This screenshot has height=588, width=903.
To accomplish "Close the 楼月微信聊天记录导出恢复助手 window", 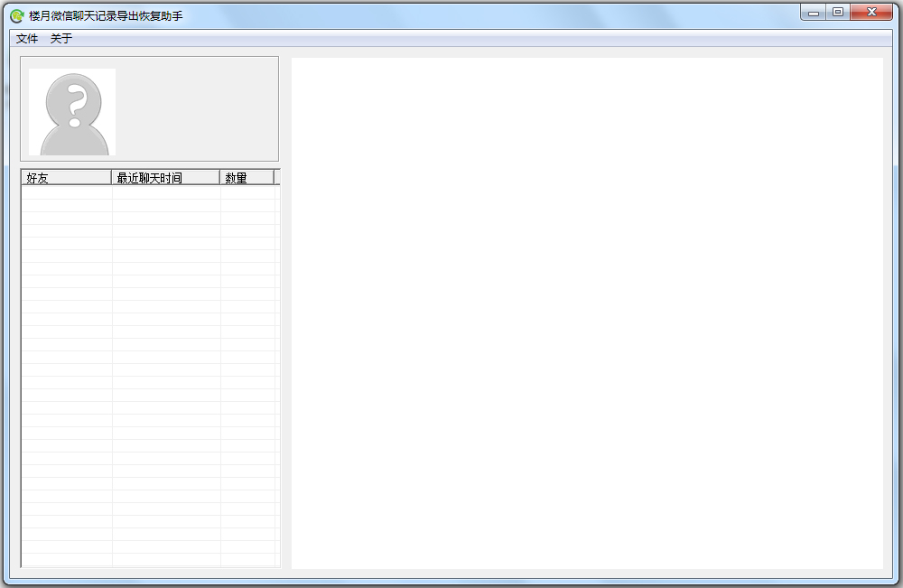I will pos(872,13).
